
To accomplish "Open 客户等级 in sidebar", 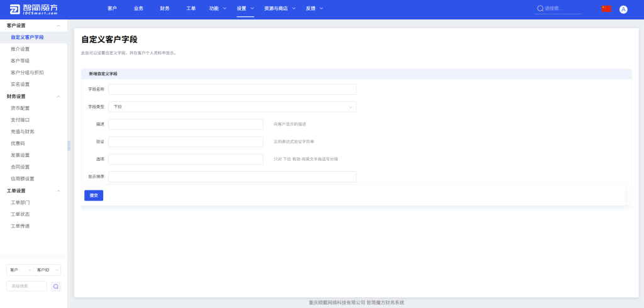I will 20,61.
